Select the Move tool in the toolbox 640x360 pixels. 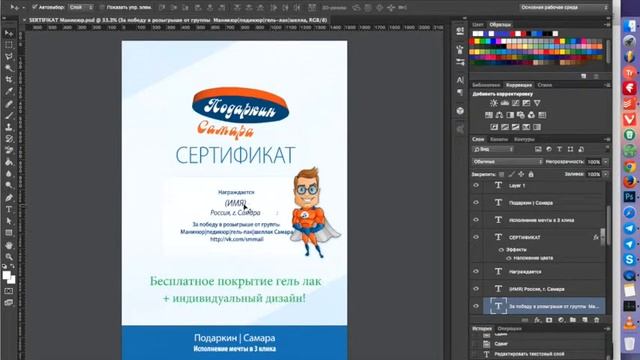(x=9, y=33)
